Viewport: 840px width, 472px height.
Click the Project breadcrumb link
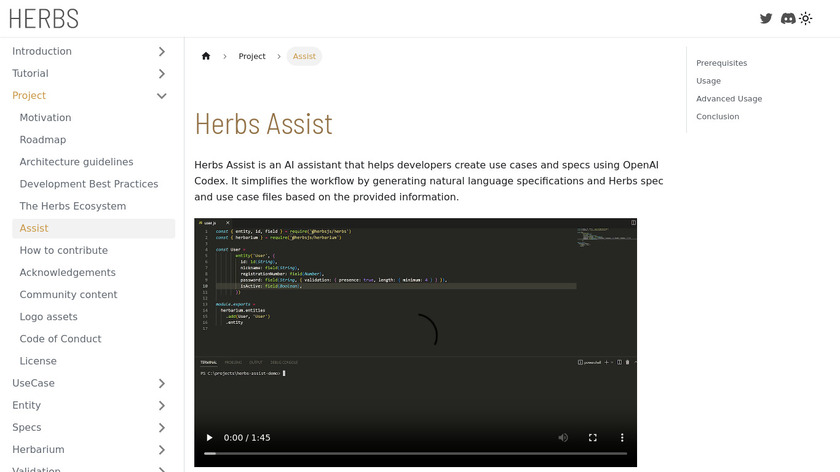(x=252, y=56)
